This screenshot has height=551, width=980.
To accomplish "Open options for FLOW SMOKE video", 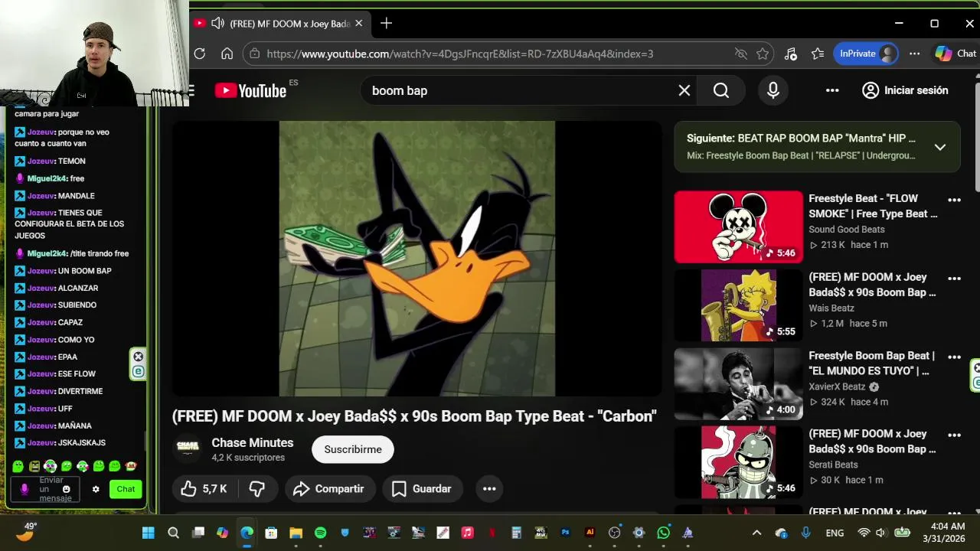I will point(954,200).
